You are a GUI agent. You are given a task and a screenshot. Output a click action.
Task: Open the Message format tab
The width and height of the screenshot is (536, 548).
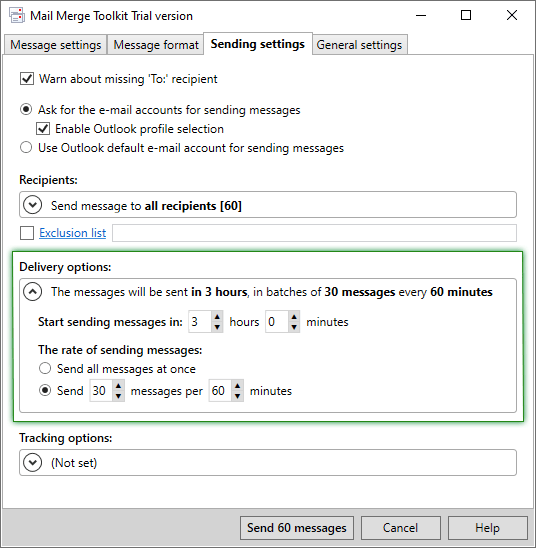(x=156, y=45)
